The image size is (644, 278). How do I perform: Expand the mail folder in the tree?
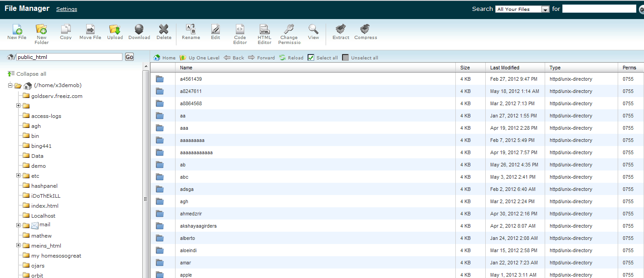pos(17,225)
